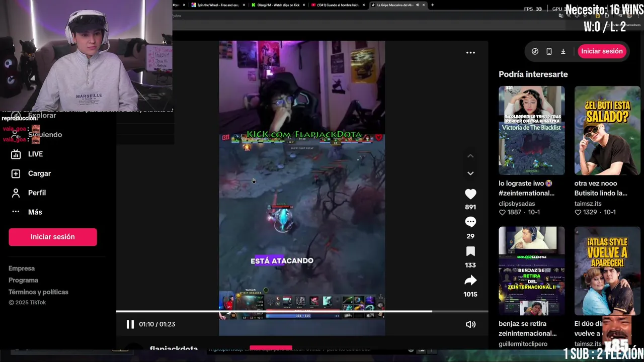
Task: Click the phone icon in the top-right pill
Action: (x=549, y=51)
